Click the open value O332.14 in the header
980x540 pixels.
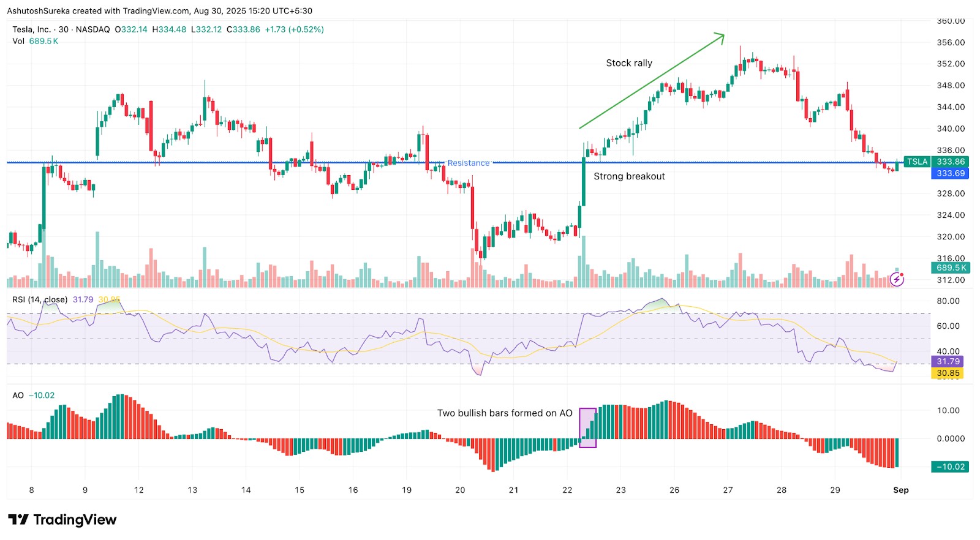point(131,29)
